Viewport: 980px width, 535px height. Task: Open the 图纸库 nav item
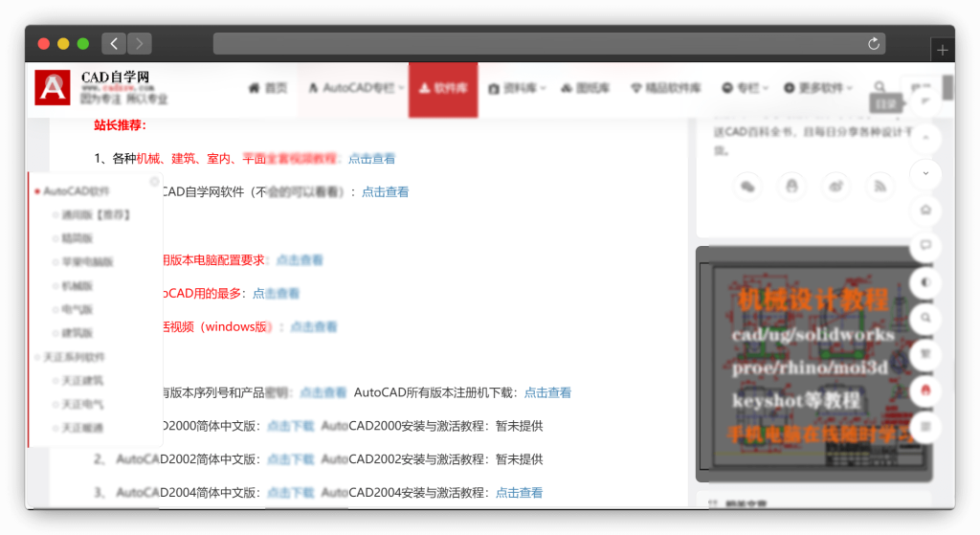coord(585,88)
